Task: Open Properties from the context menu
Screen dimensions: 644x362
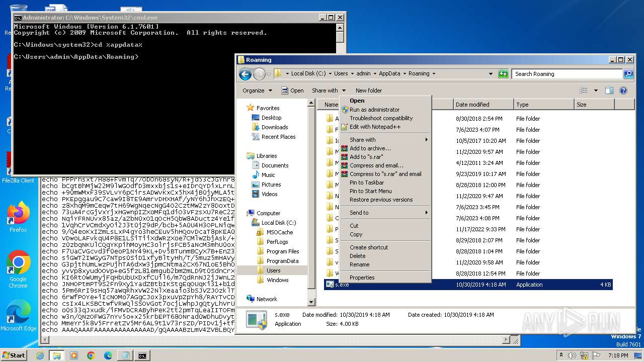Action: coord(385,278)
